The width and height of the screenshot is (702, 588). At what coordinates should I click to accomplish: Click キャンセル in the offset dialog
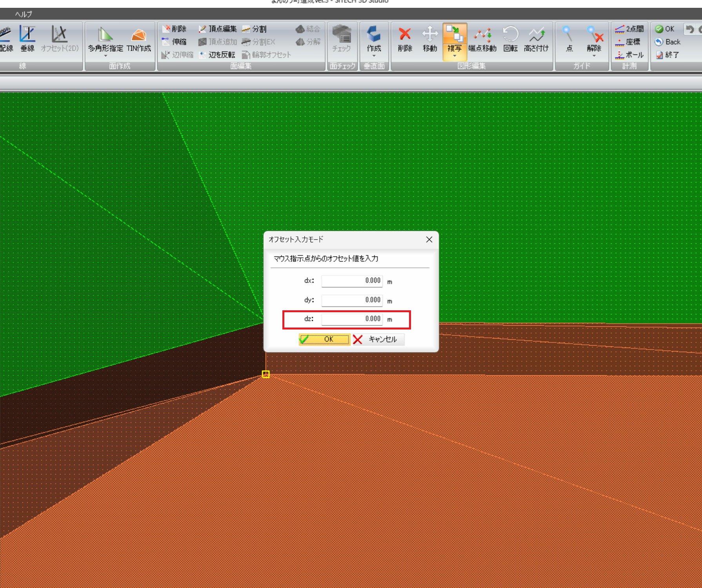(378, 339)
